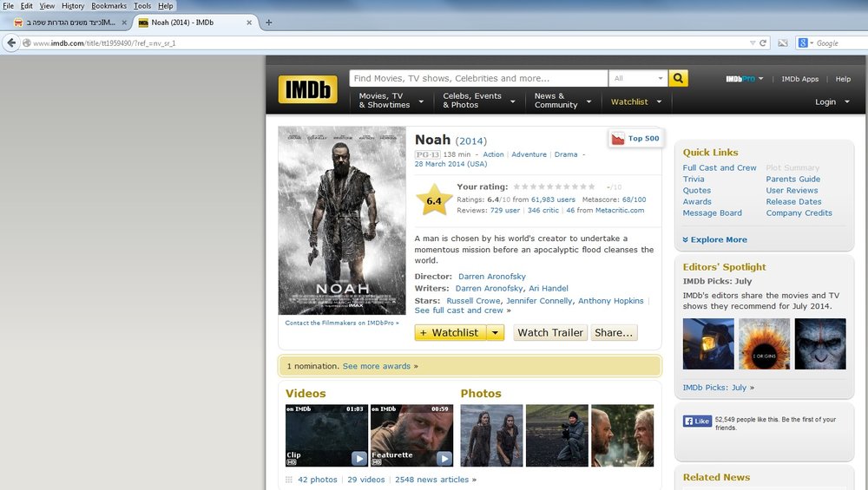Viewport: 868px width, 490px height.
Task: Open the Watchlist button dropdown arrow
Action: [x=496, y=333]
